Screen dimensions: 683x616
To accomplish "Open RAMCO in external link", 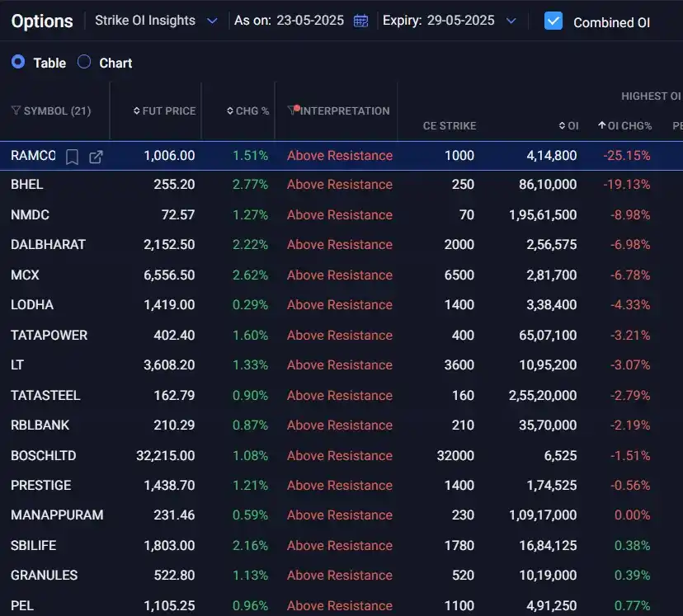I will point(96,157).
